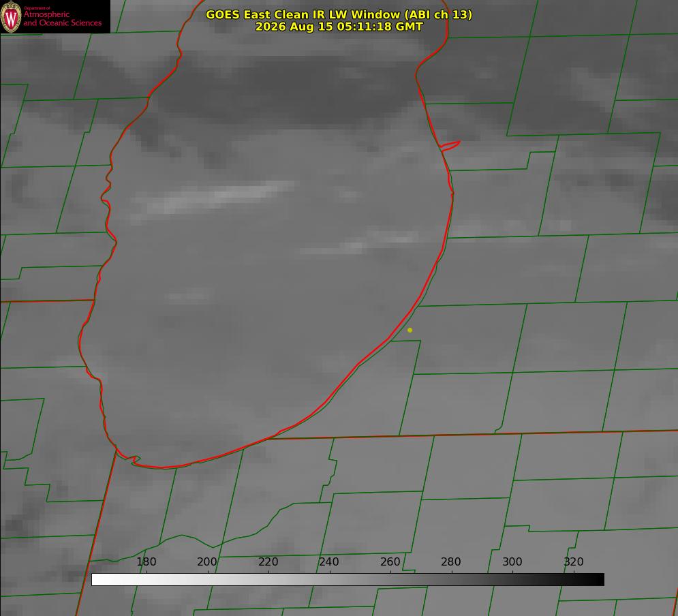This screenshot has width=678, height=616.
Task: Click the white end of the colorbar
Action: 97,580
